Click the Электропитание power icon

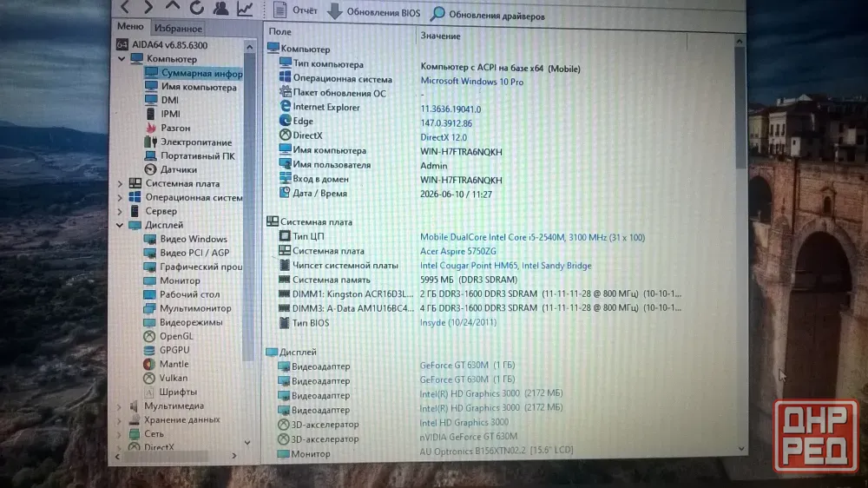click(x=150, y=142)
